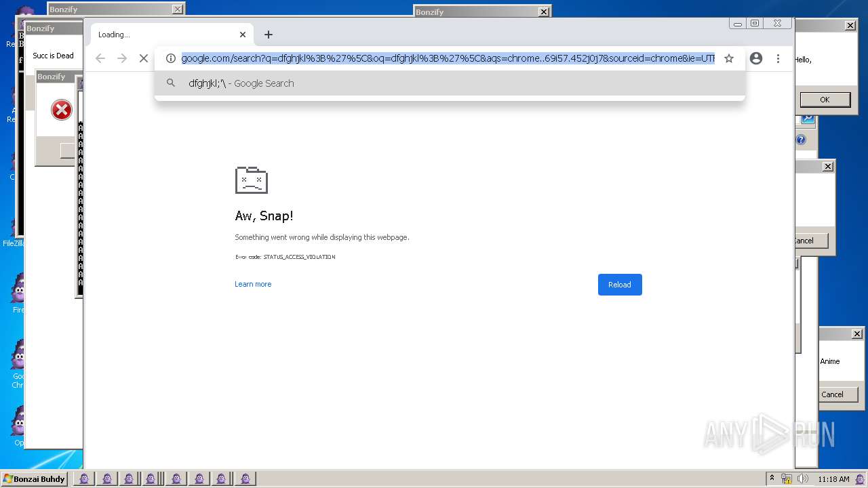Show hidden tray icons arrow
This screenshot has width=868, height=488.
click(x=772, y=479)
